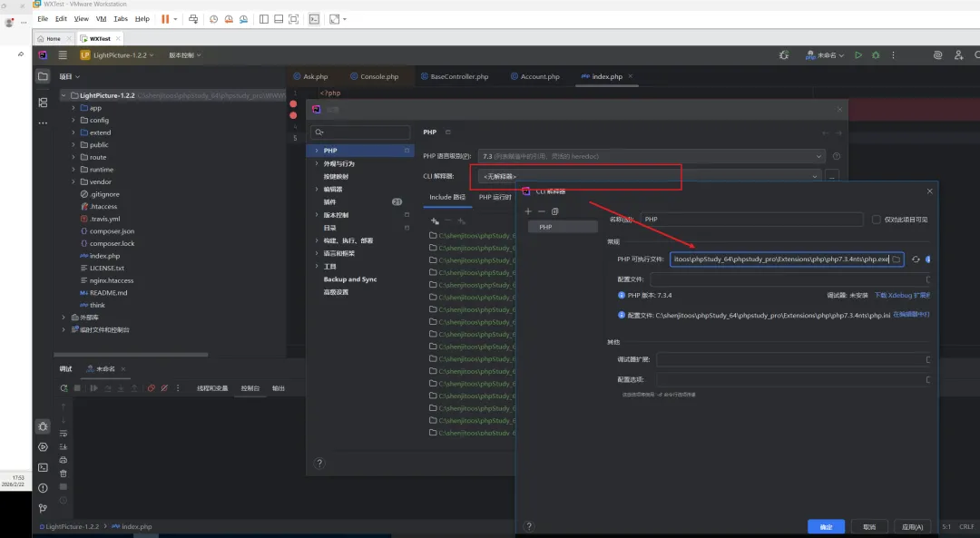The image size is (980, 538).
Task: Click the help icon in settings dialog
Action: point(319,463)
